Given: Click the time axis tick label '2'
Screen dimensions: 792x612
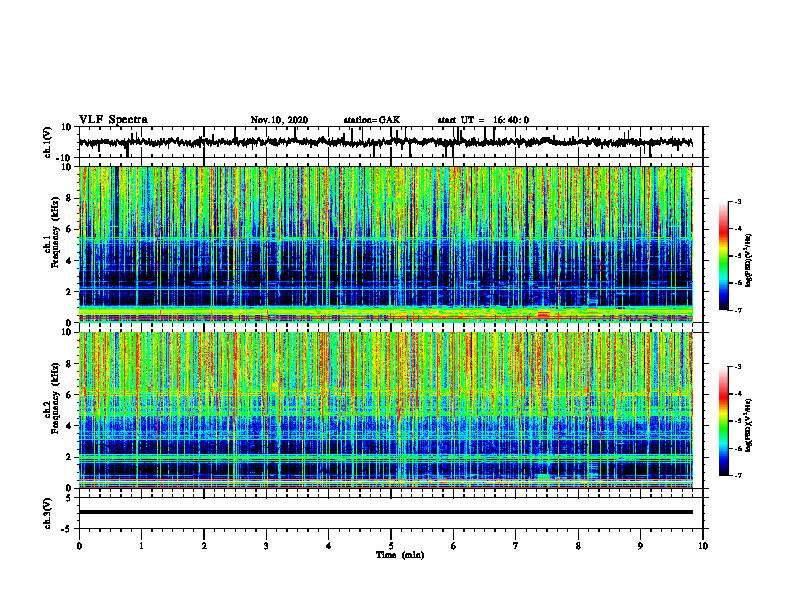Looking at the screenshot, I should (x=204, y=546).
